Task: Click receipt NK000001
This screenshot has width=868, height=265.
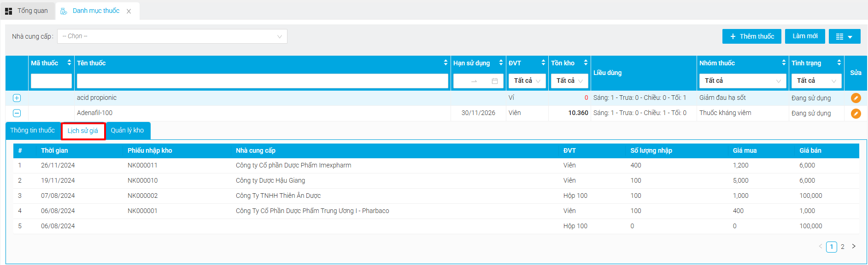Action: pyautogui.click(x=142, y=211)
